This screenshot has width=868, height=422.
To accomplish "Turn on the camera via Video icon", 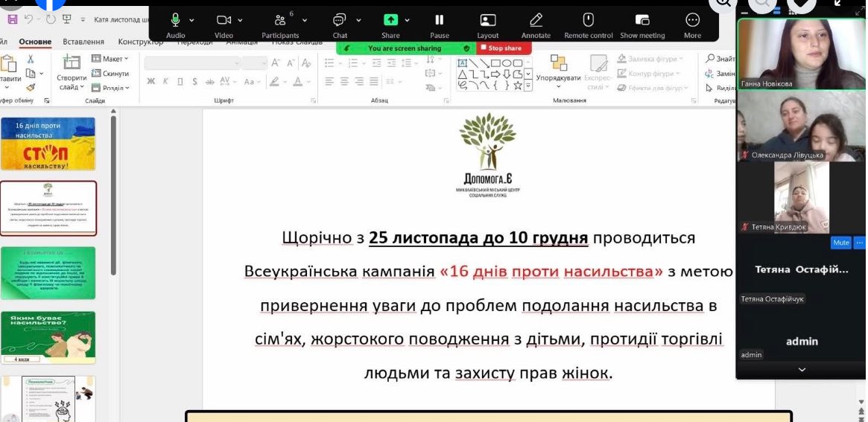I will point(224,20).
